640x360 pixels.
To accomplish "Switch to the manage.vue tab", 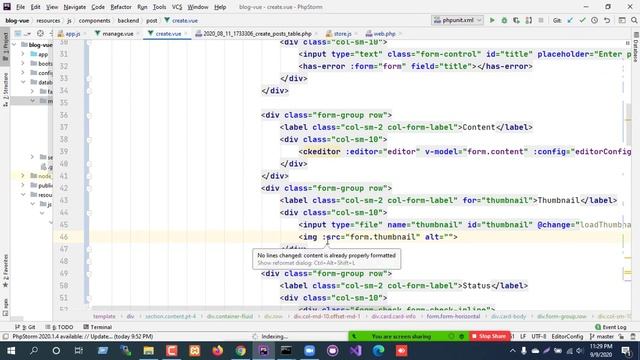I will 117,33.
